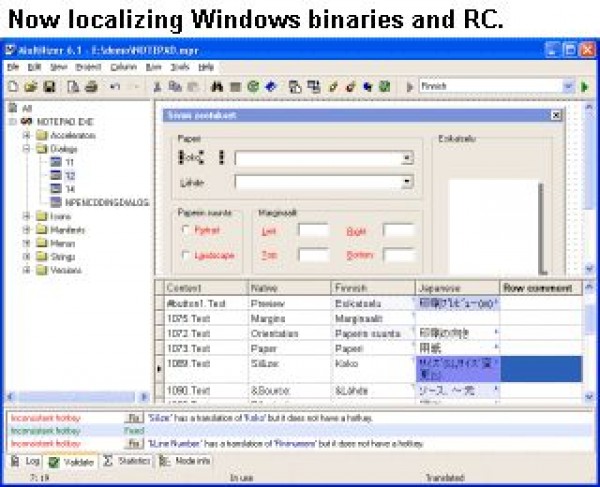Click the Open folder toolbar icon
The width and height of the screenshot is (600, 487).
pos(31,86)
